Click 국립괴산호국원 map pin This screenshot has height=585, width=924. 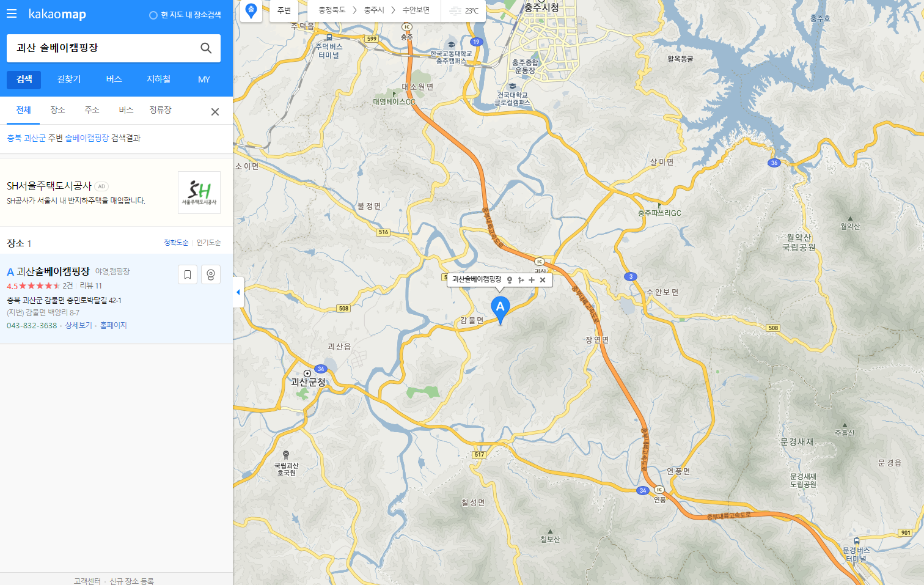(286, 455)
